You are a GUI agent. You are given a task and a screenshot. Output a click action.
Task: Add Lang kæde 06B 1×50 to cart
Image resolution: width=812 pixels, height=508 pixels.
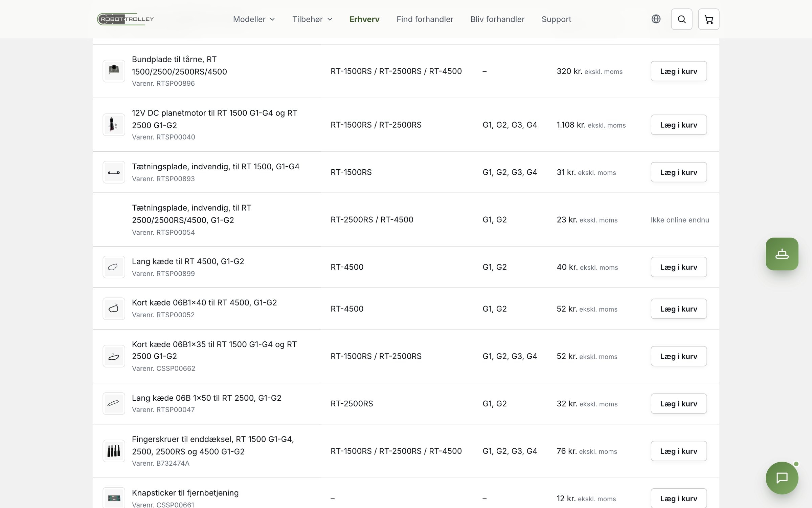678,403
